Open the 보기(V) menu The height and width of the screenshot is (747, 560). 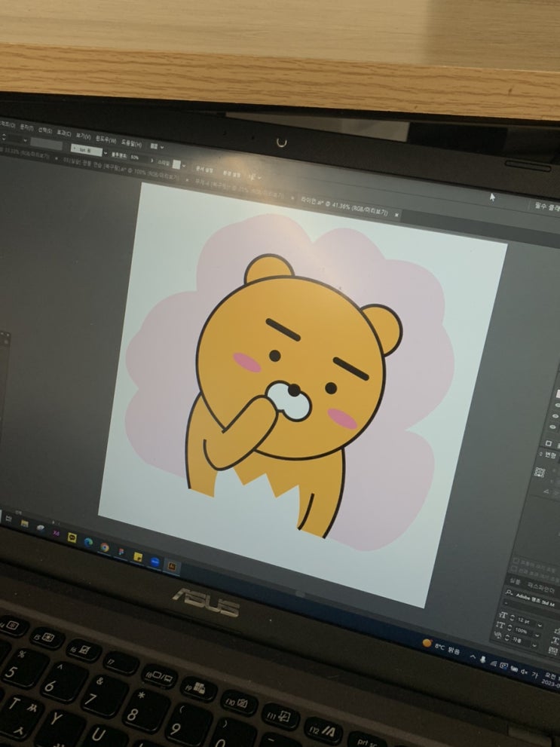pos(84,136)
